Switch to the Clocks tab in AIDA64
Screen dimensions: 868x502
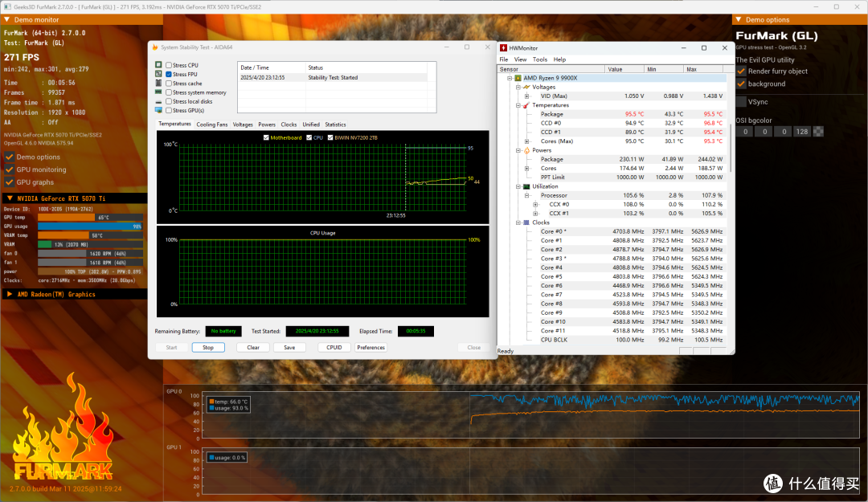pos(289,124)
